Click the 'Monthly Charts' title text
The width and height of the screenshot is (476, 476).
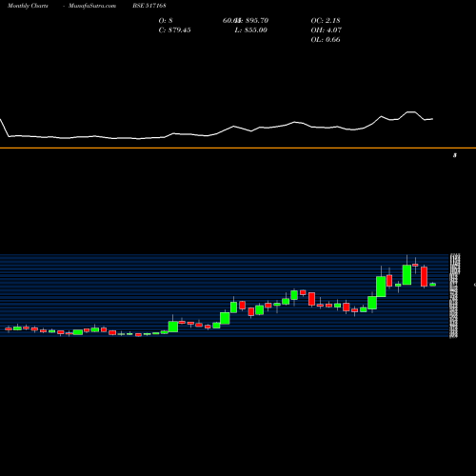pyautogui.click(x=28, y=6)
